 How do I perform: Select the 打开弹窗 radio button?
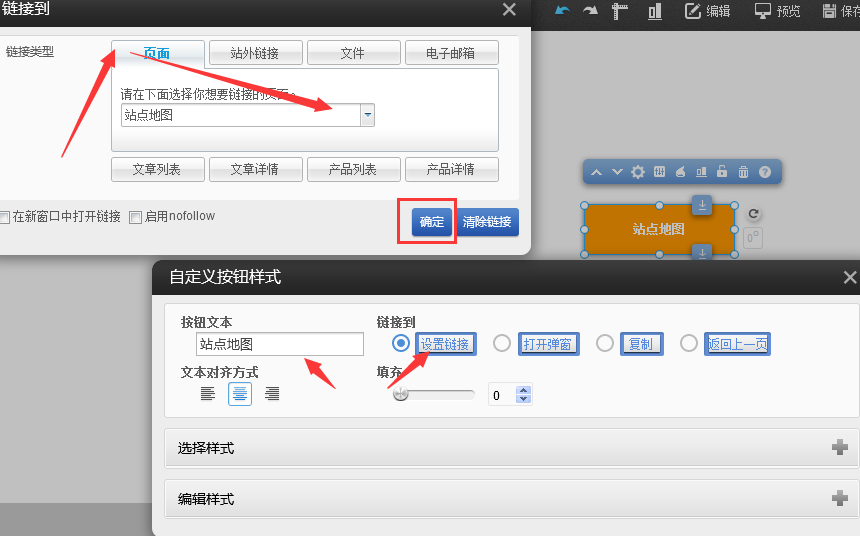click(x=502, y=343)
